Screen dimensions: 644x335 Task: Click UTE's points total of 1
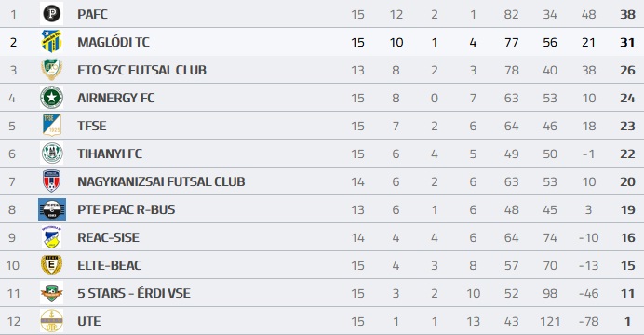click(x=627, y=321)
